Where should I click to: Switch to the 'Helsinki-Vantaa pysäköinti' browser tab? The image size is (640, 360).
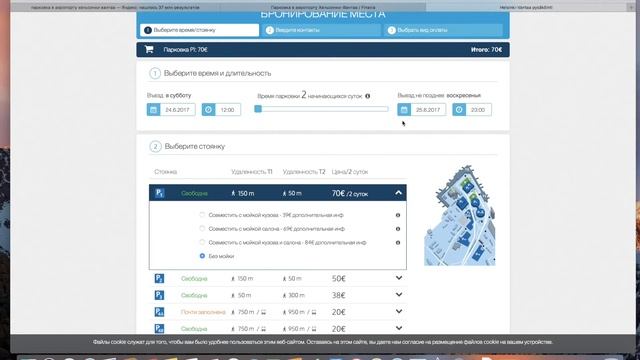pyautogui.click(x=526, y=7)
